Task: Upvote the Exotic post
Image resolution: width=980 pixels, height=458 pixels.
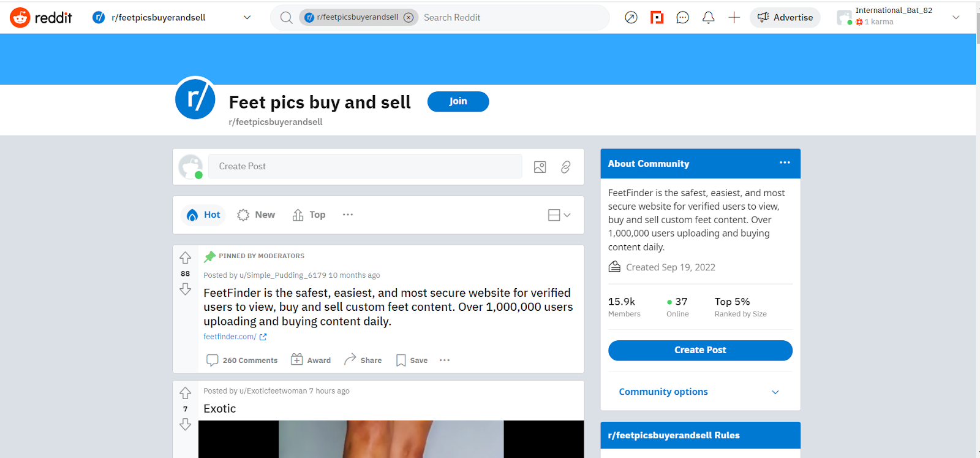Action: click(186, 393)
